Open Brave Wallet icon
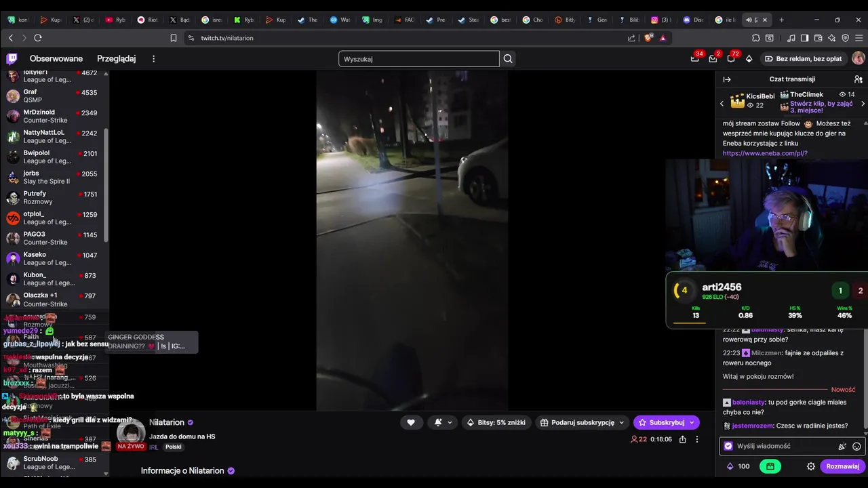Viewport: 868px width, 488px height. [x=818, y=38]
